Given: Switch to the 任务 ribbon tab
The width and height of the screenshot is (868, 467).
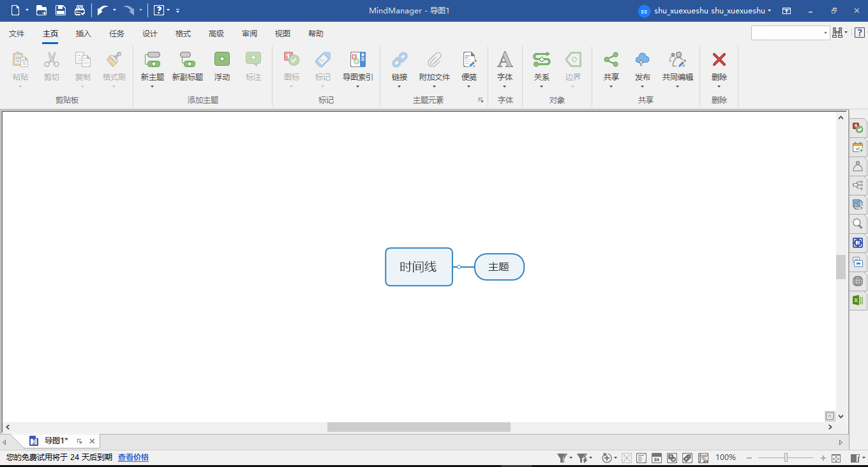Looking at the screenshot, I should pos(117,34).
